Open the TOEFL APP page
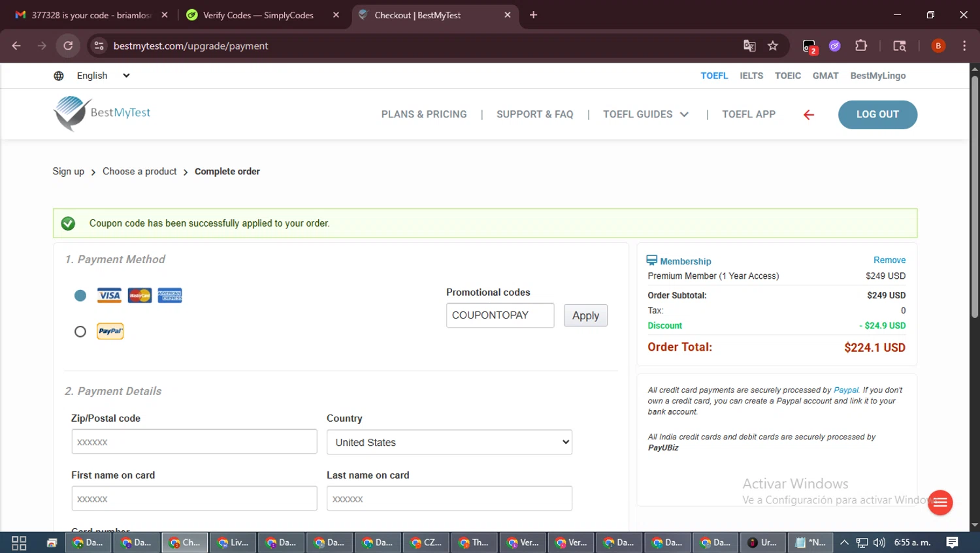Viewport: 980px width, 553px height. coord(749,114)
